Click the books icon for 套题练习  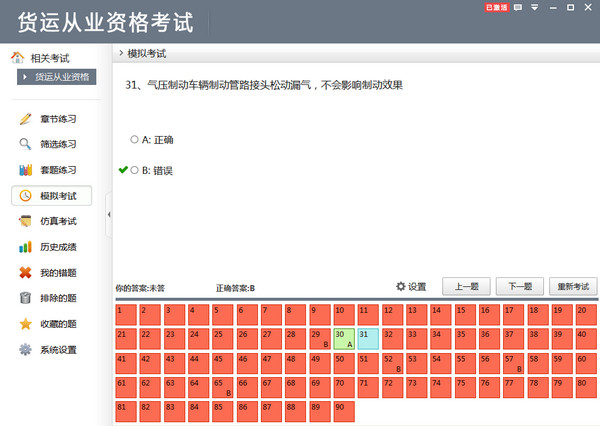[x=26, y=170]
